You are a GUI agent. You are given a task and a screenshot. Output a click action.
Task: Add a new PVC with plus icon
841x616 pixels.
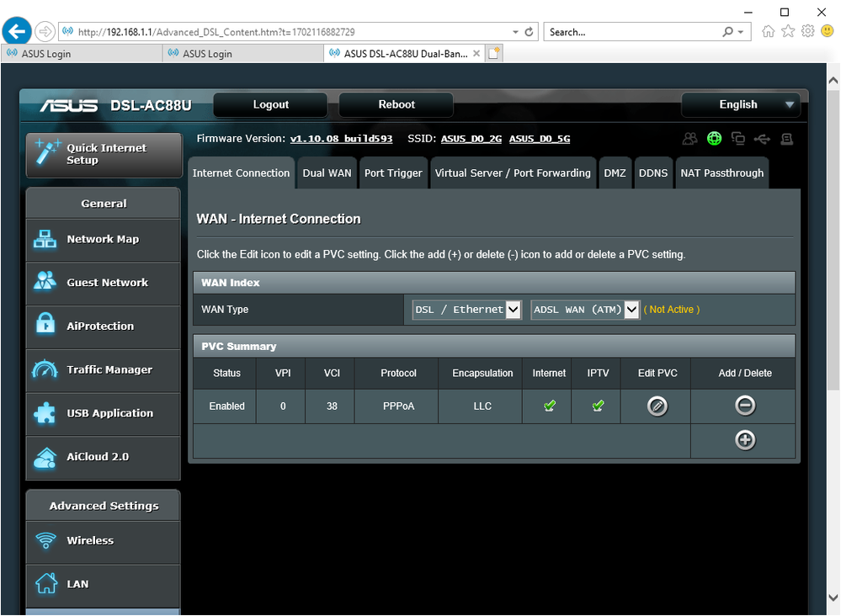(x=744, y=440)
